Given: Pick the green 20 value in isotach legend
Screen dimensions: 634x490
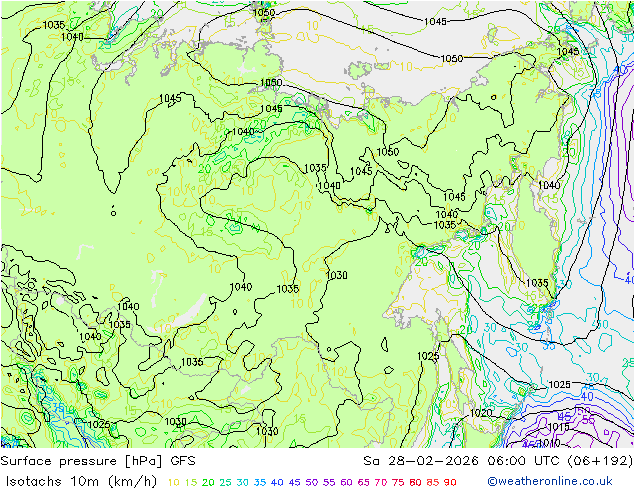Looking at the screenshot, I should pyautogui.click(x=208, y=482).
